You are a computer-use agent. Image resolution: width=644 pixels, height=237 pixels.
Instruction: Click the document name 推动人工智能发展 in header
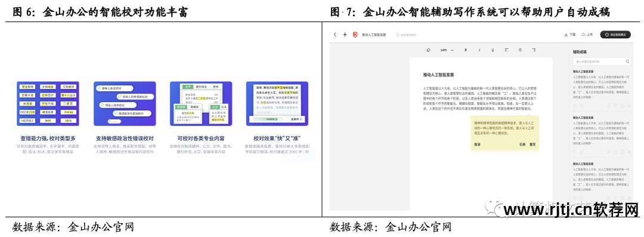[x=374, y=35]
